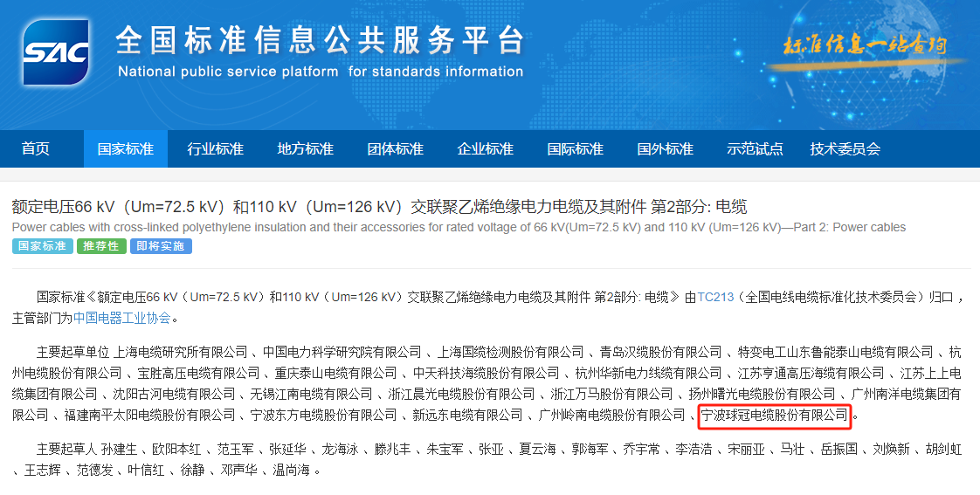Select the 国家标准 navigation tab

coord(126,148)
